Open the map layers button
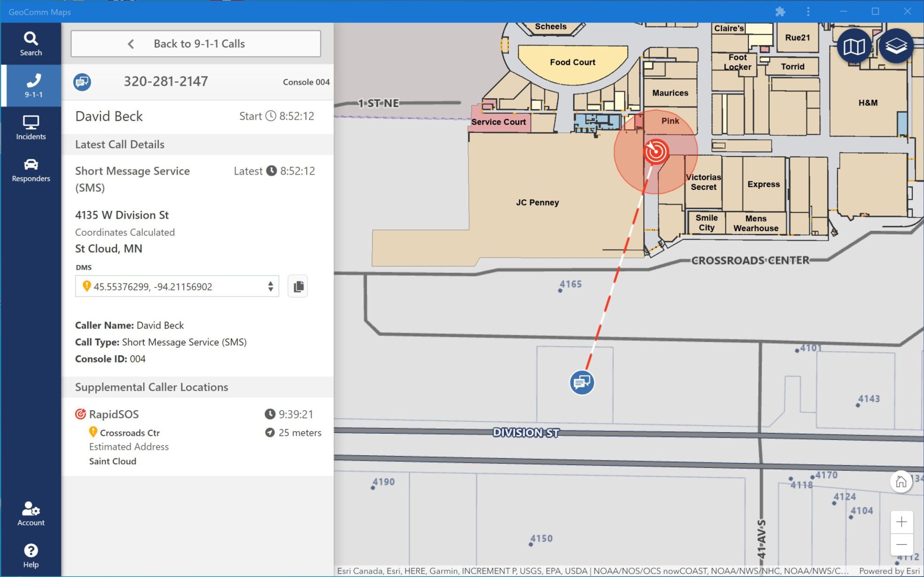The height and width of the screenshot is (577, 924). point(896,46)
